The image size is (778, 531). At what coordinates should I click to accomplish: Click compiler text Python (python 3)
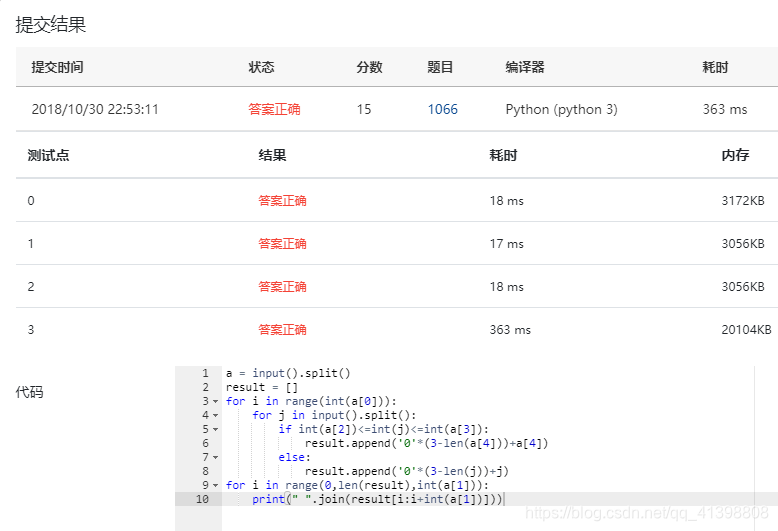point(562,109)
